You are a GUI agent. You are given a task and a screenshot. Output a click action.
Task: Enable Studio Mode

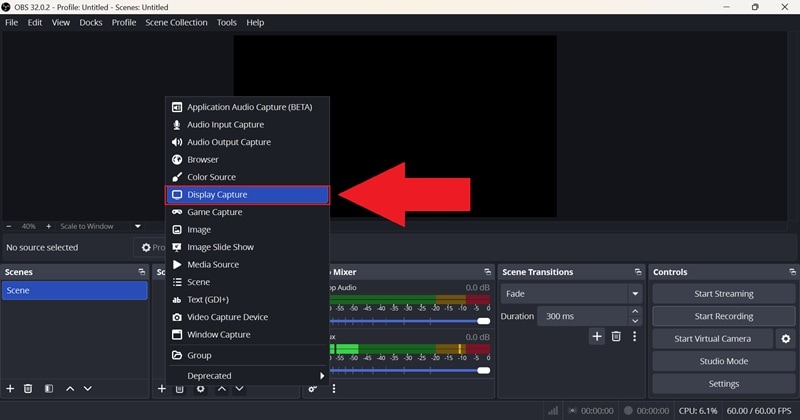723,361
